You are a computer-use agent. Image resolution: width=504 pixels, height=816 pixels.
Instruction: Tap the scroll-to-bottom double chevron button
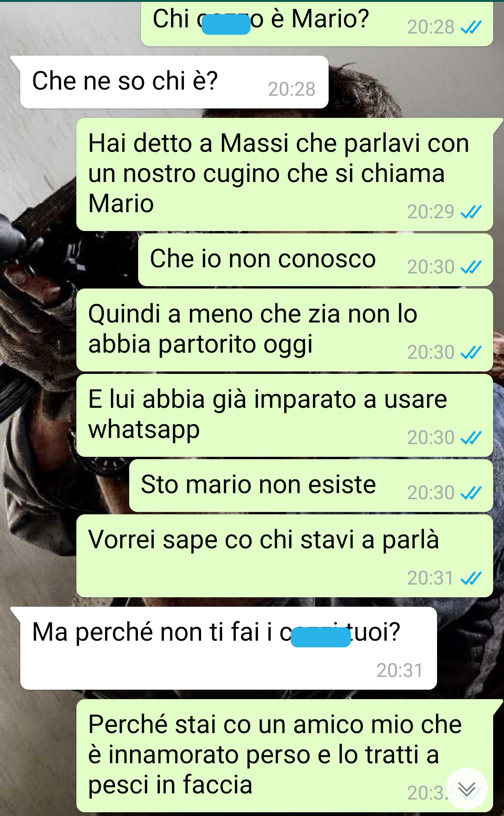[x=467, y=789]
